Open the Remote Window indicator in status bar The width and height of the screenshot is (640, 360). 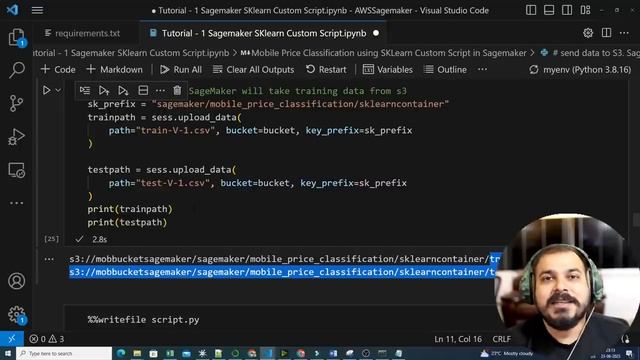point(11,339)
